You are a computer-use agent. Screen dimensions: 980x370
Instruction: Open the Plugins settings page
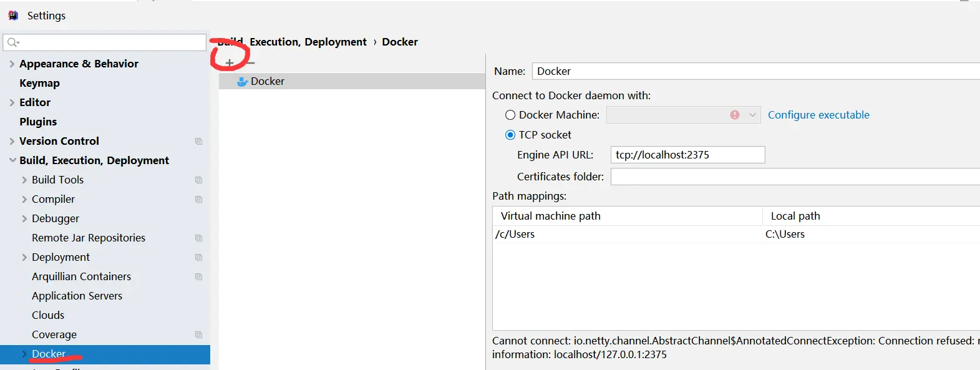(x=38, y=122)
